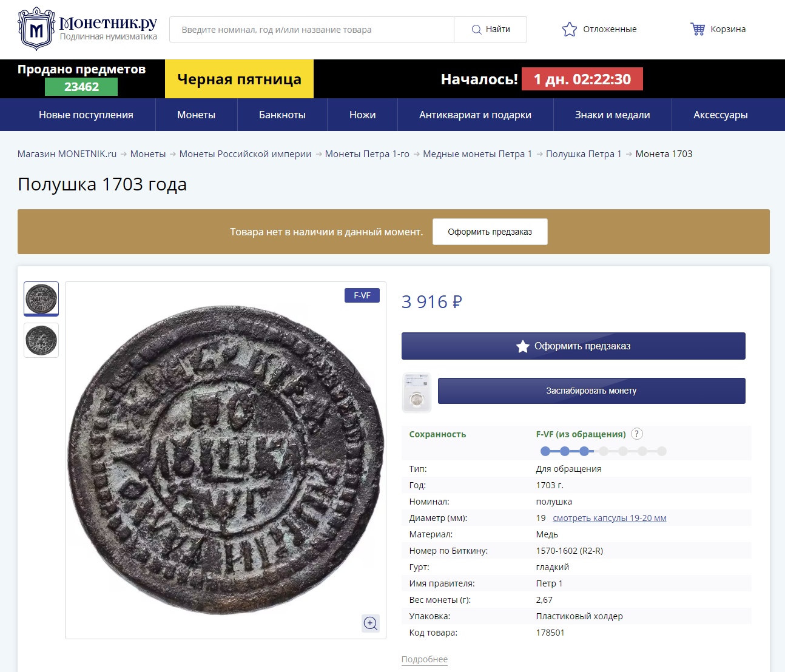Follow the смотреть капсулы 19-20 мм link
This screenshot has width=785, height=672.
609,518
